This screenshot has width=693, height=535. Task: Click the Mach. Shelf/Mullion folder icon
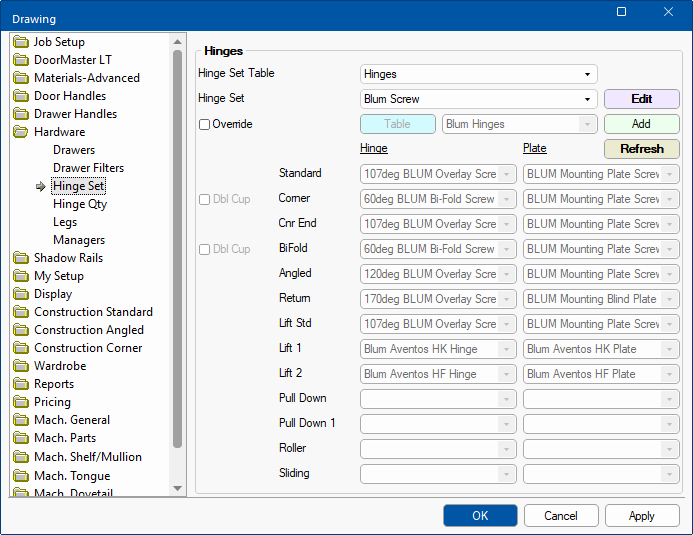click(x=21, y=457)
